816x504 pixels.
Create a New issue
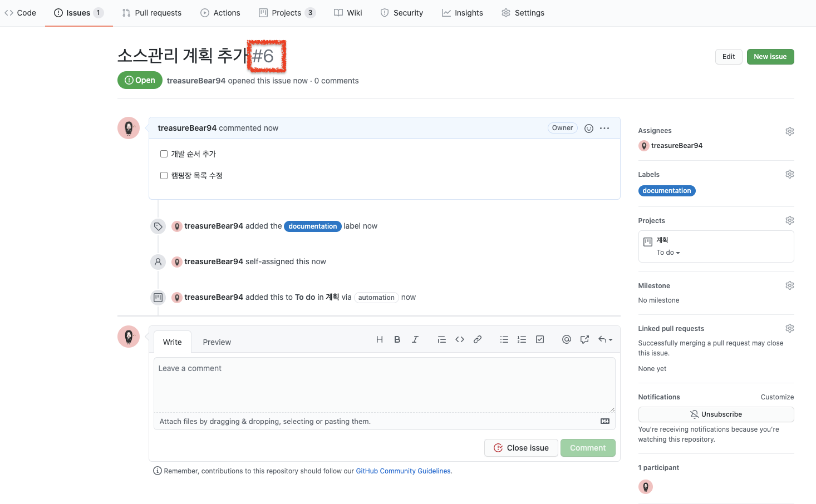coord(770,57)
